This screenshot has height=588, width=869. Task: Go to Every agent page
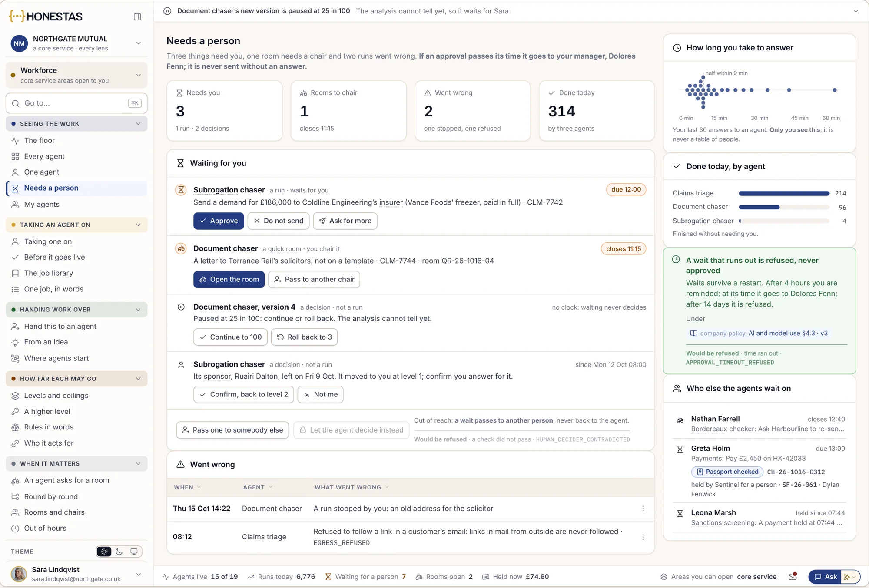point(76,156)
